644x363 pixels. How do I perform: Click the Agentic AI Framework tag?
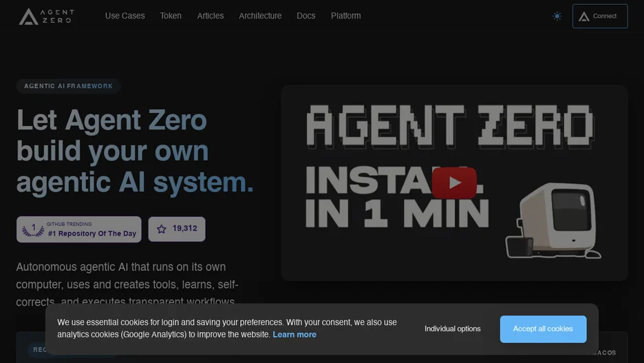(x=68, y=86)
